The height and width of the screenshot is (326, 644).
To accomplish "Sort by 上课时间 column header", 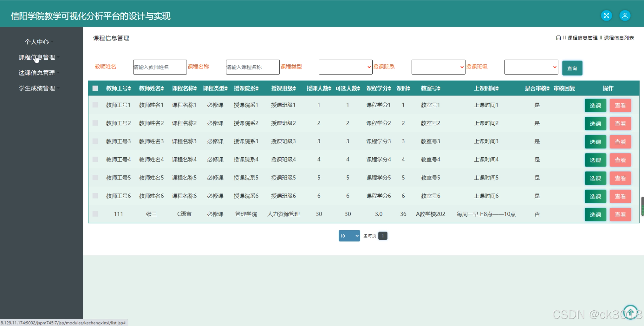I will click(486, 88).
